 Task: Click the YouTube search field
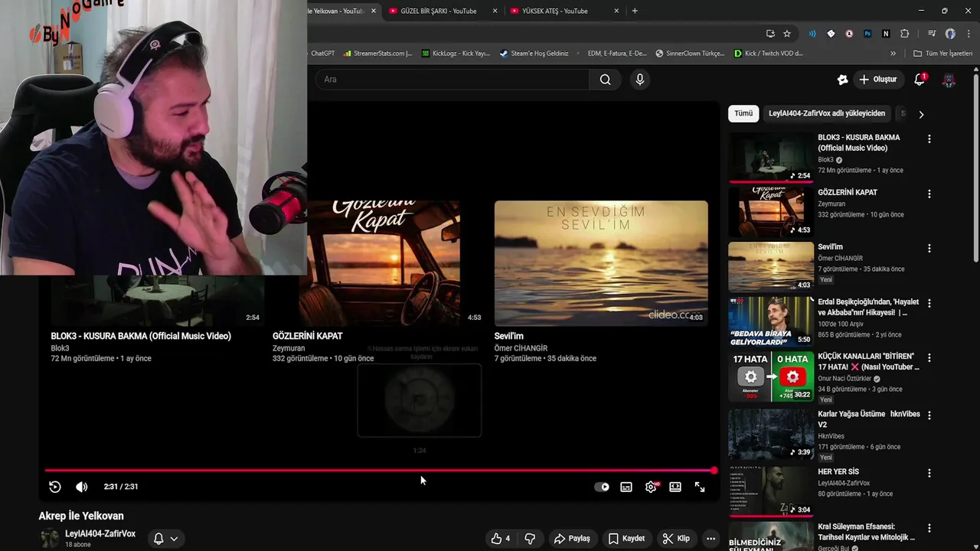pyautogui.click(x=452, y=79)
